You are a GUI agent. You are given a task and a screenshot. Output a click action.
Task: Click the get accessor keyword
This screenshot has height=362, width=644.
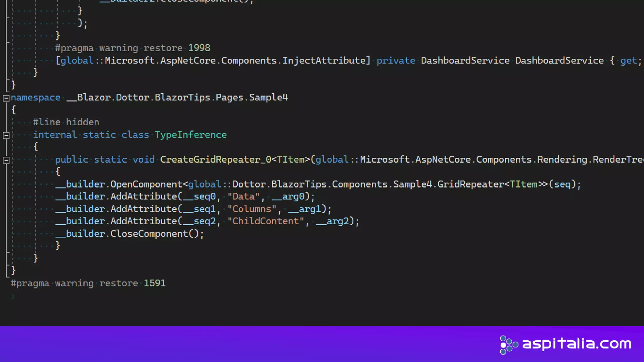pos(628,60)
